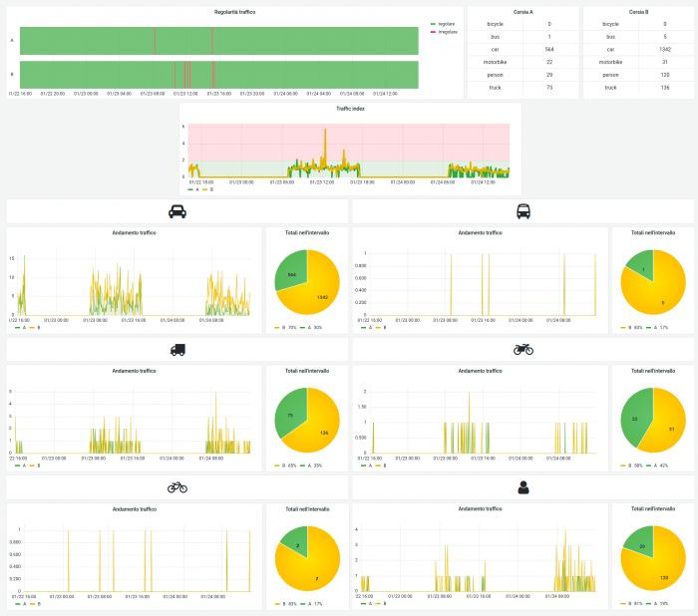Open the 'Corsia B' panel title menu
Image resolution: width=698 pixels, height=616 pixels.
point(638,12)
